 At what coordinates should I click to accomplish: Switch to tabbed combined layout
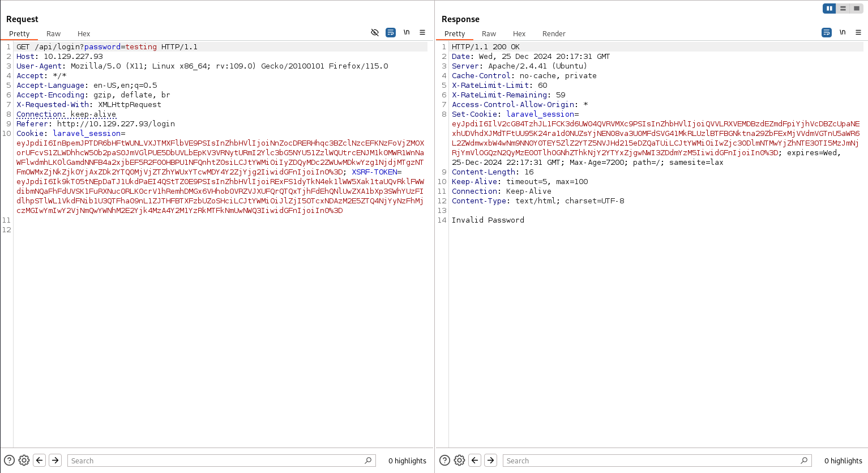point(857,8)
